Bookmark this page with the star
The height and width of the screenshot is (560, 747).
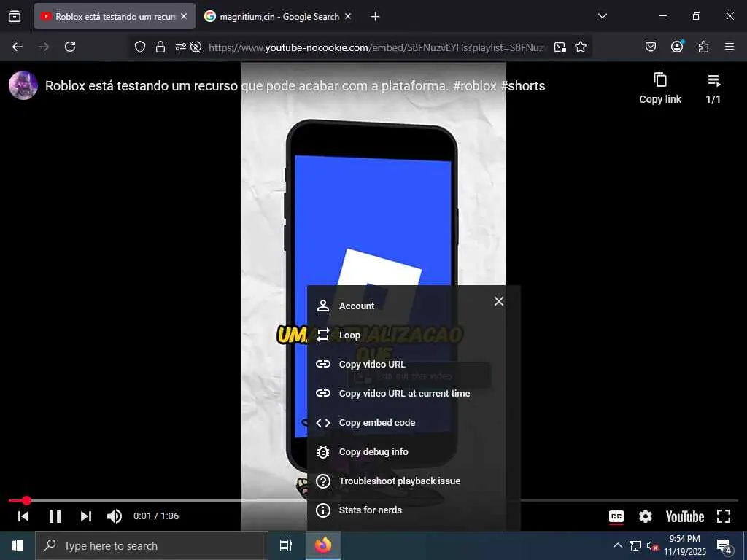(x=580, y=47)
